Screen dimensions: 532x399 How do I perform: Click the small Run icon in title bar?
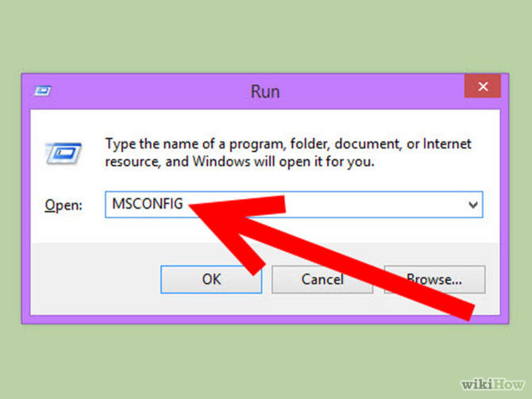click(43, 91)
